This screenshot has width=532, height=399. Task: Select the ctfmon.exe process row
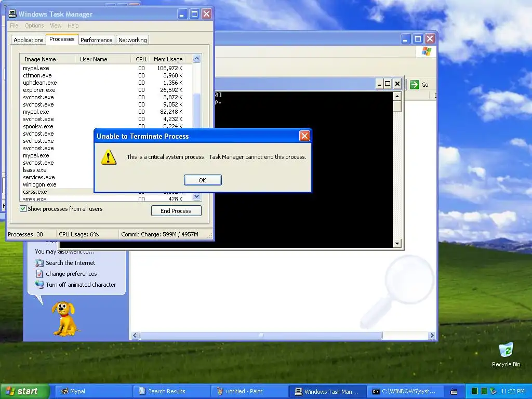click(x=106, y=75)
